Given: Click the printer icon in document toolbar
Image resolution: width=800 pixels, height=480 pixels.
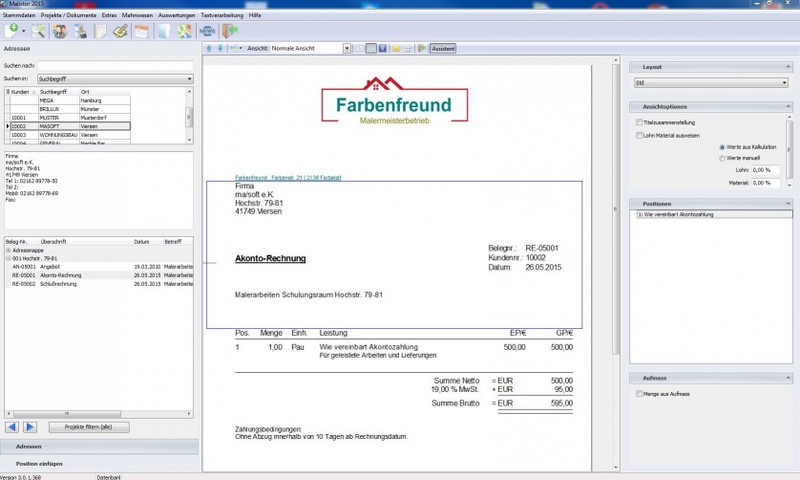Looking at the screenshot, I should point(408,48).
